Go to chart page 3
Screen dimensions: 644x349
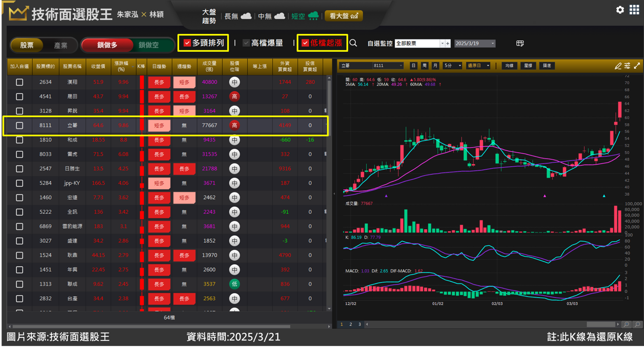360,324
